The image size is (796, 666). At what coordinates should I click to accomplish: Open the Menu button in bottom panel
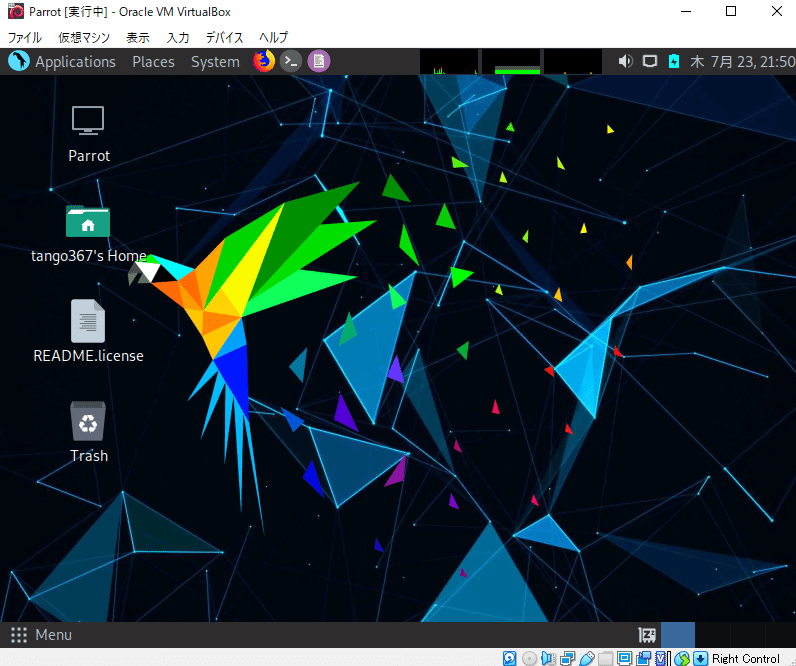click(x=42, y=635)
